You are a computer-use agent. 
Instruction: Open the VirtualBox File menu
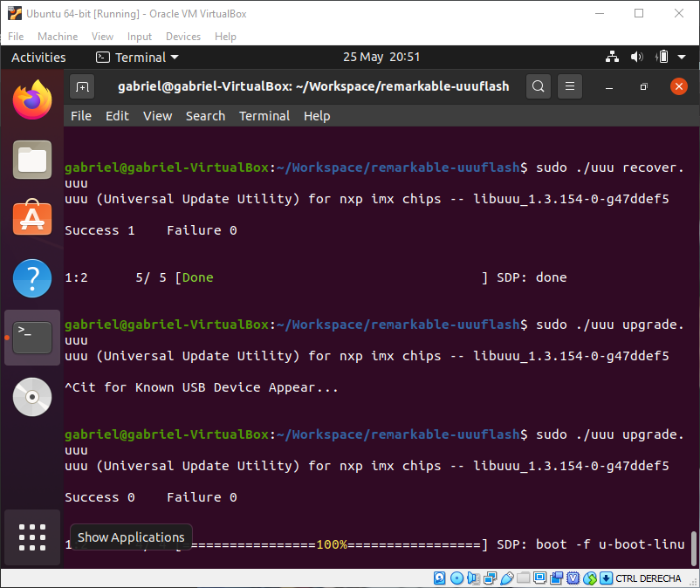click(x=16, y=36)
